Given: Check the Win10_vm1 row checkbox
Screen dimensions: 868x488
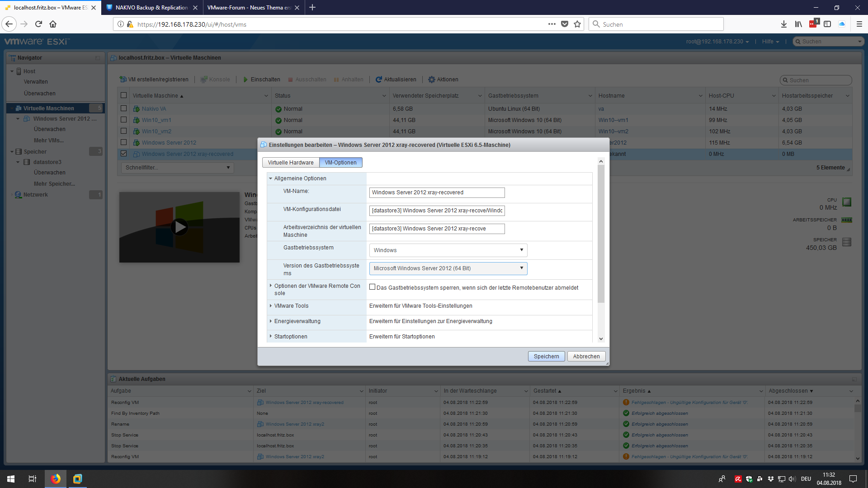Looking at the screenshot, I should 123,120.
